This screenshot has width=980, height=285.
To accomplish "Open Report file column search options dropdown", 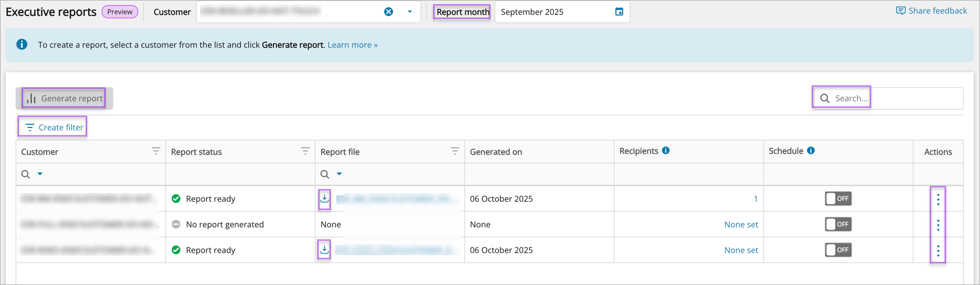I will pos(339,174).
